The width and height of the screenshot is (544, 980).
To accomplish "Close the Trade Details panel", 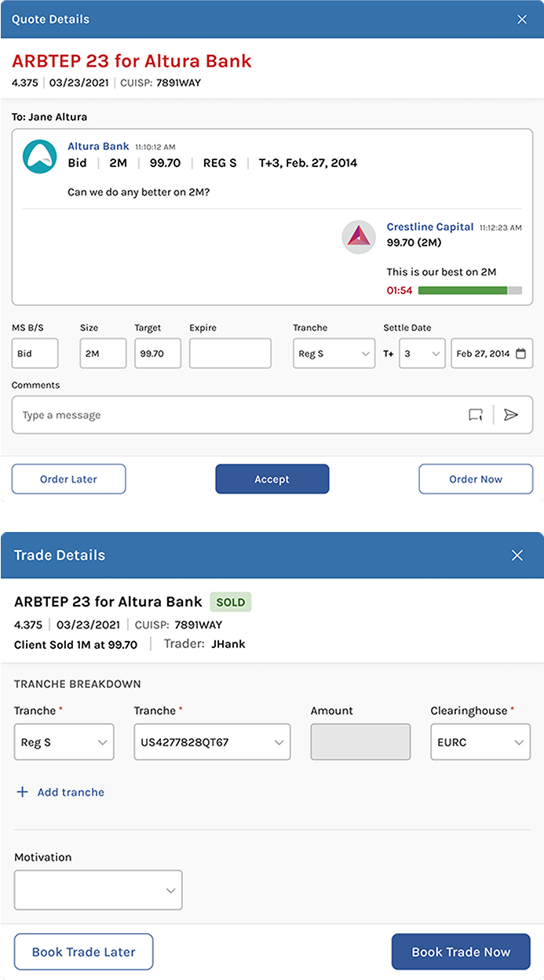I will coord(517,556).
